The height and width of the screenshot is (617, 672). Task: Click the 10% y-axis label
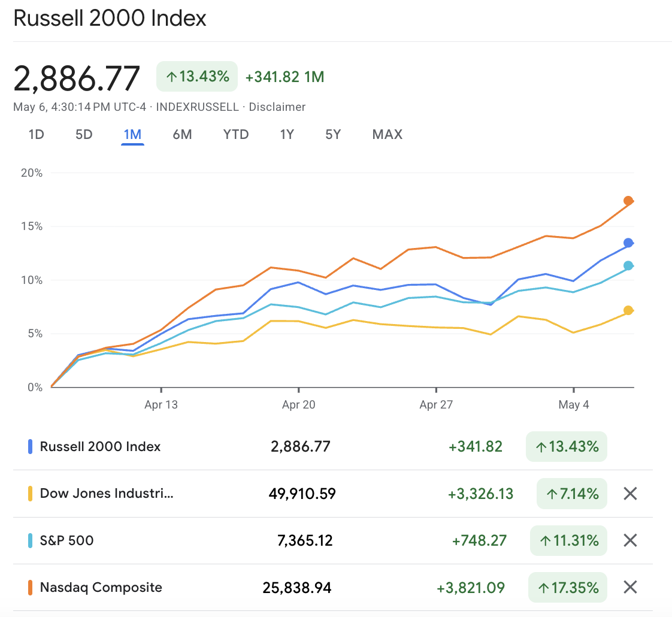[x=32, y=280]
